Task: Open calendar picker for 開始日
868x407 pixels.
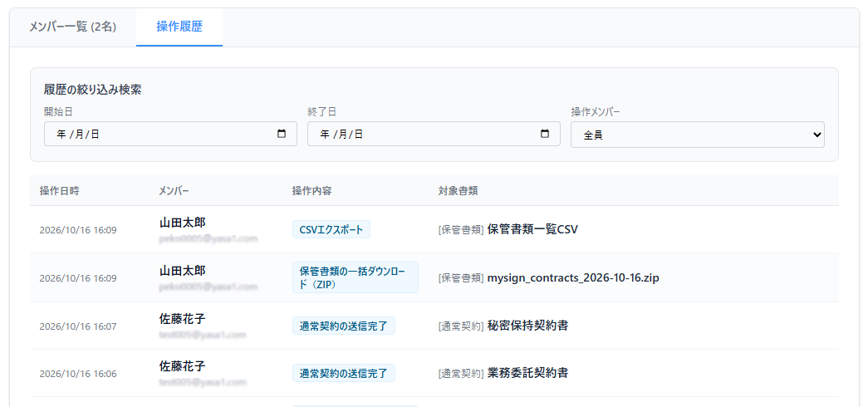Action: coord(282,134)
